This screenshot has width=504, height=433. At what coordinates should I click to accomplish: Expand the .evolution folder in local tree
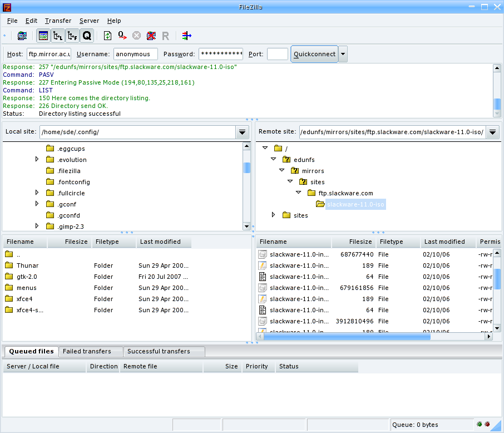37,159
